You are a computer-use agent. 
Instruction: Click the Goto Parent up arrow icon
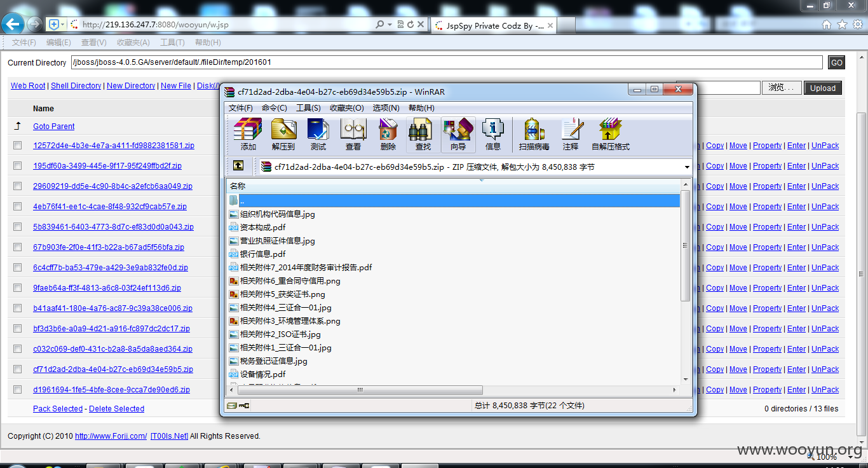18,126
